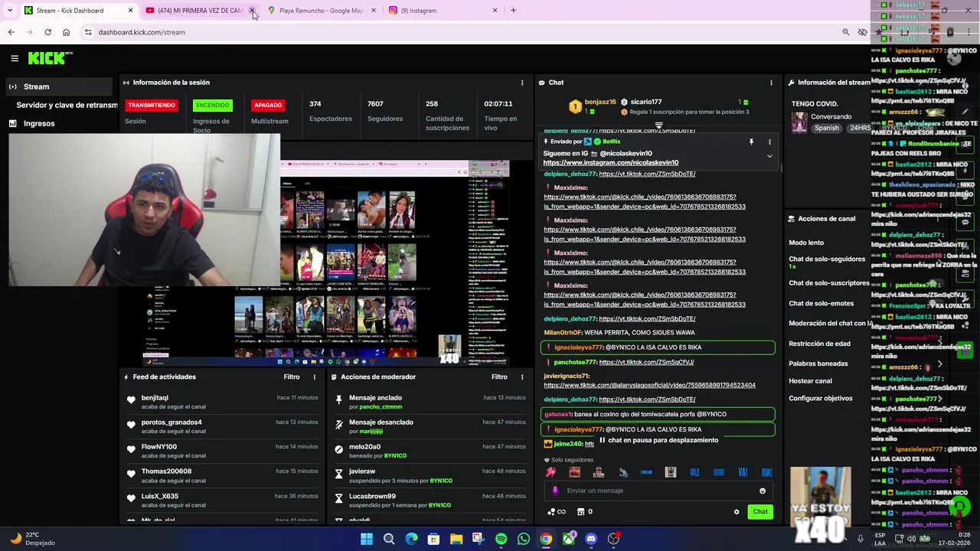Open Feed de actividades options menu
The width and height of the screenshot is (980, 551).
coord(314,377)
